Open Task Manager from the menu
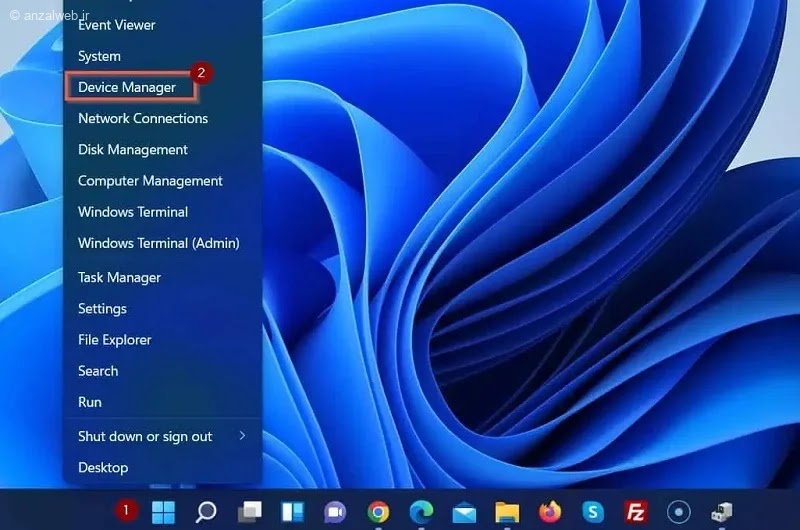800x530 pixels. tap(119, 277)
